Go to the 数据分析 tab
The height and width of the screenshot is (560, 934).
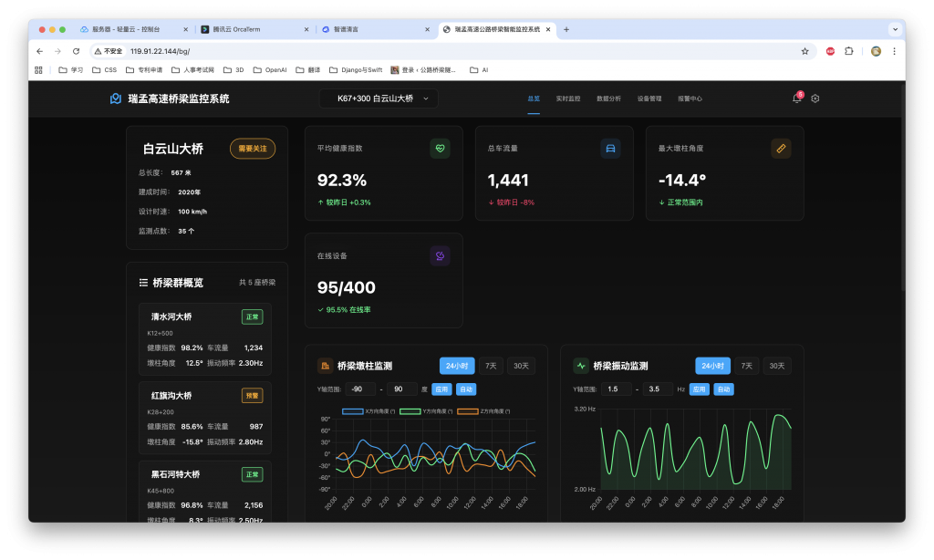click(608, 99)
